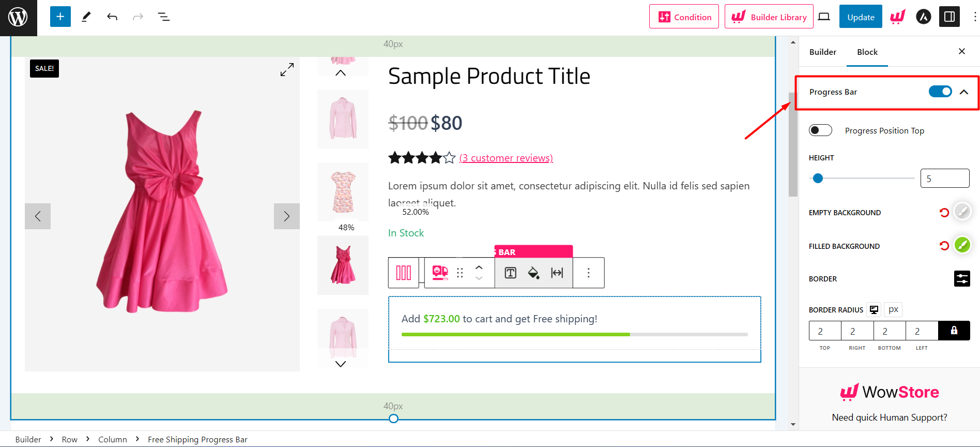Open the editor options three-dot menu
Image resolution: width=980 pixels, height=447 pixels.
pos(974,17)
